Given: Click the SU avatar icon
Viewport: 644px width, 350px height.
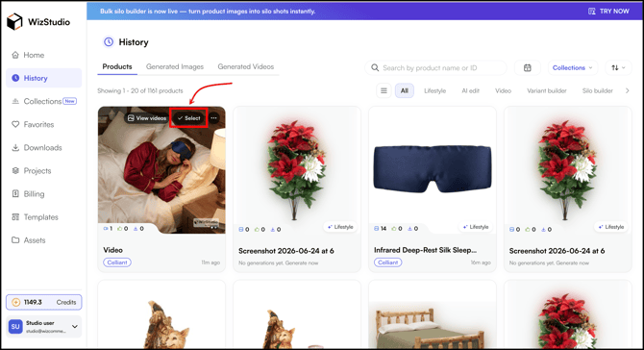Looking at the screenshot, I should 15,327.
